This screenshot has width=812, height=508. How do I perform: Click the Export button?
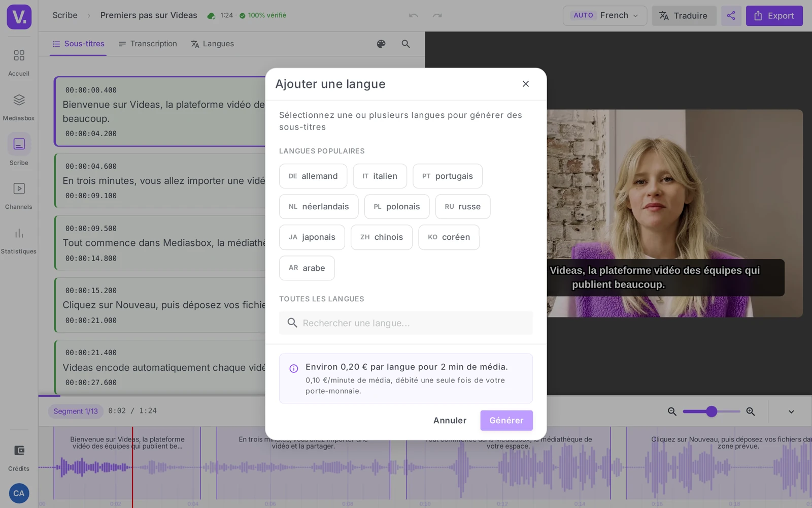[774, 16]
